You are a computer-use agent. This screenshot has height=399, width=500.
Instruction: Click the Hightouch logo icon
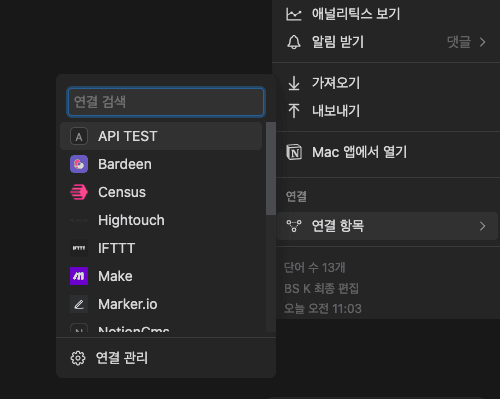(79, 220)
